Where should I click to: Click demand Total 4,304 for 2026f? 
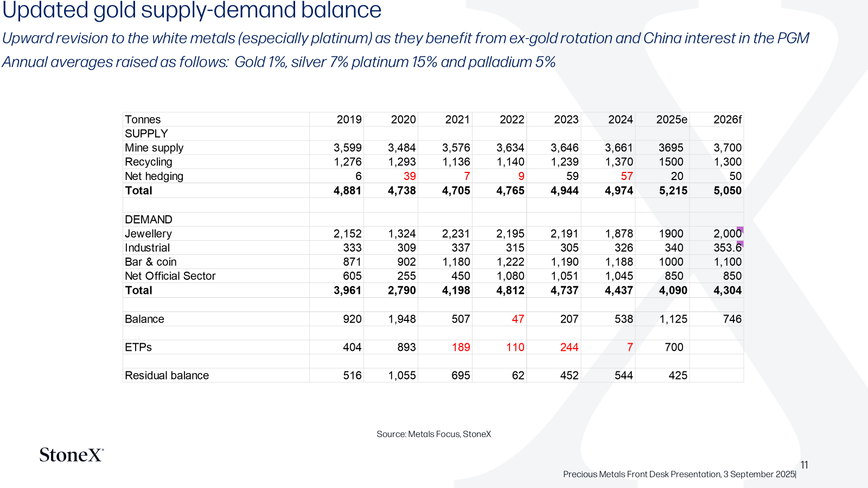tap(727, 291)
